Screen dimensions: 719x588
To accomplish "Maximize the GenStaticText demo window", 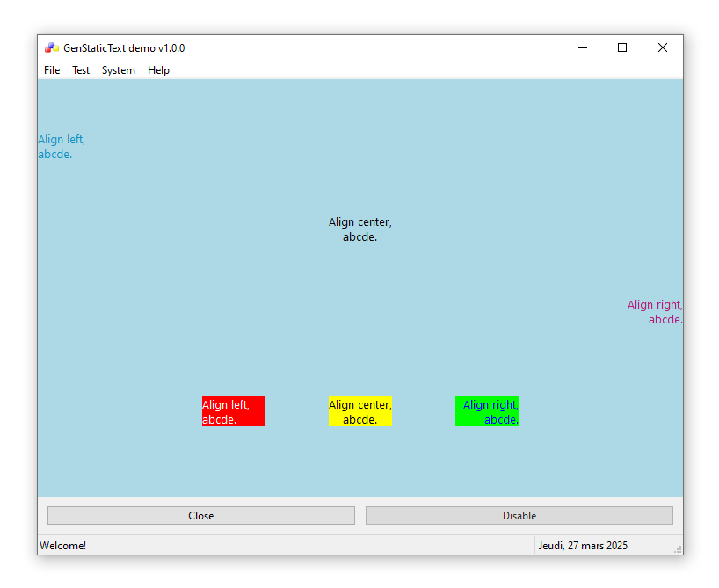I will 622,48.
